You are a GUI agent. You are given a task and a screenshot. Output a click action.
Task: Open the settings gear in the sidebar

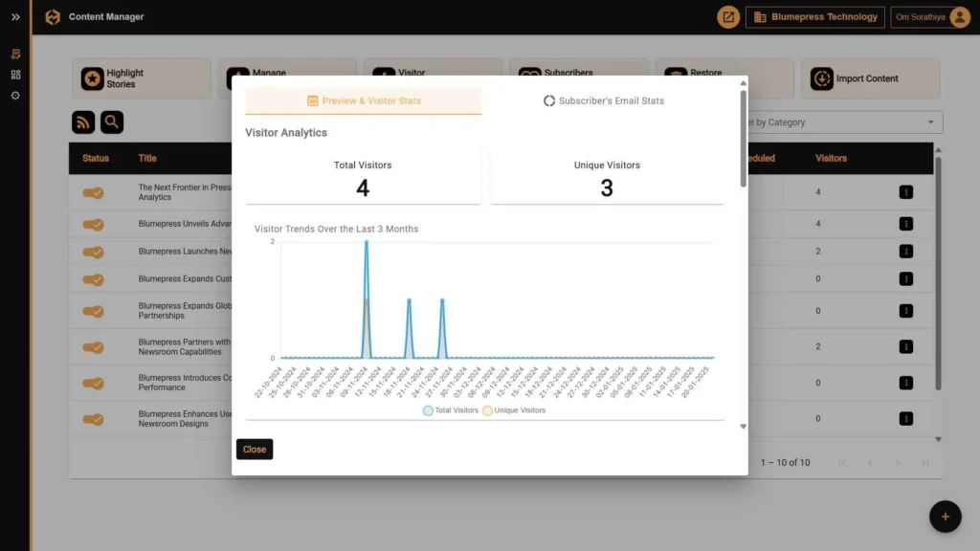click(14, 95)
